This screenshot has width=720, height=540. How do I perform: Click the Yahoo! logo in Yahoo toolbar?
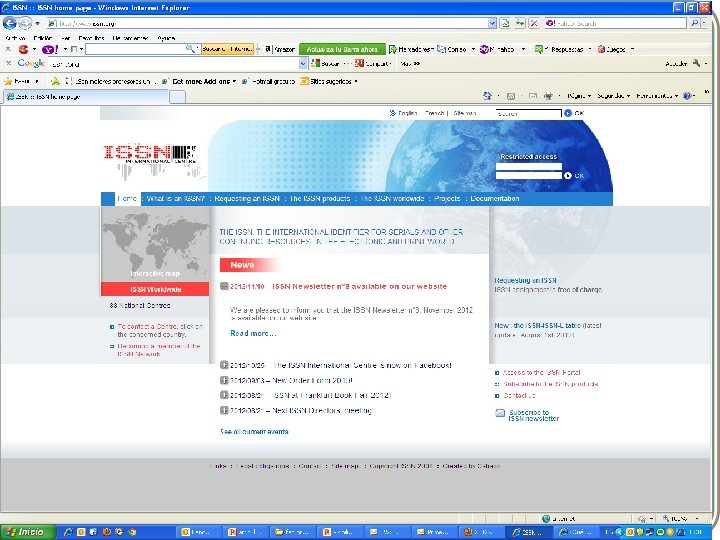[50, 49]
